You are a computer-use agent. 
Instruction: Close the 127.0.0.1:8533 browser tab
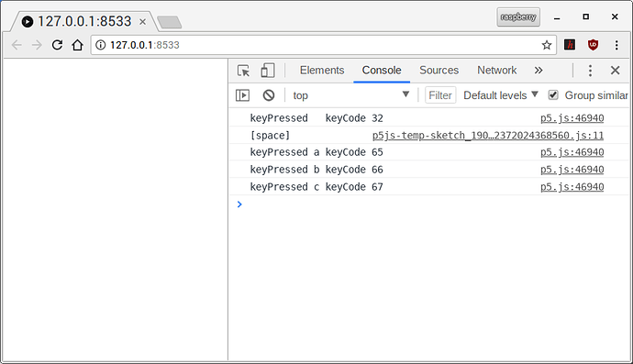point(142,22)
